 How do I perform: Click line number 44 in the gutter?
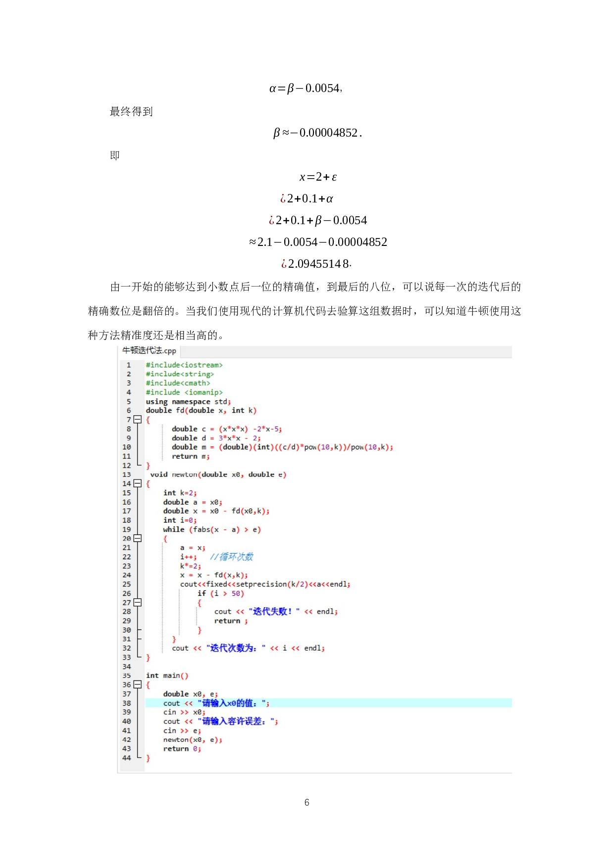coord(127,758)
